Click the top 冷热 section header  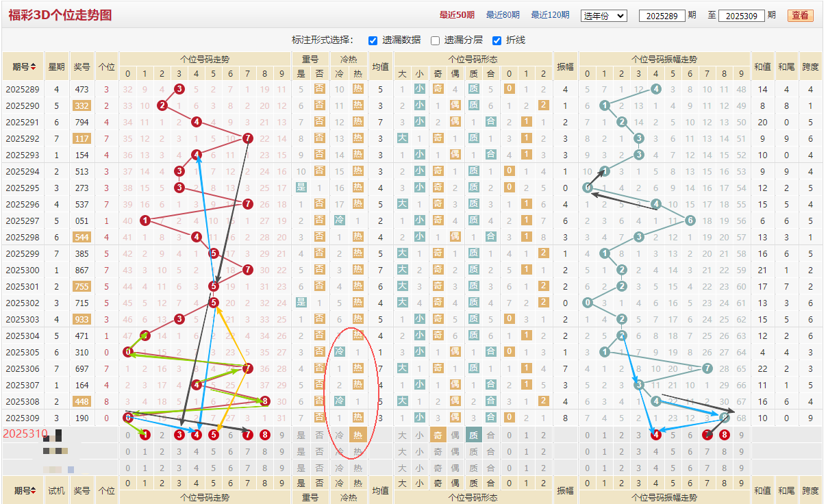point(349,60)
